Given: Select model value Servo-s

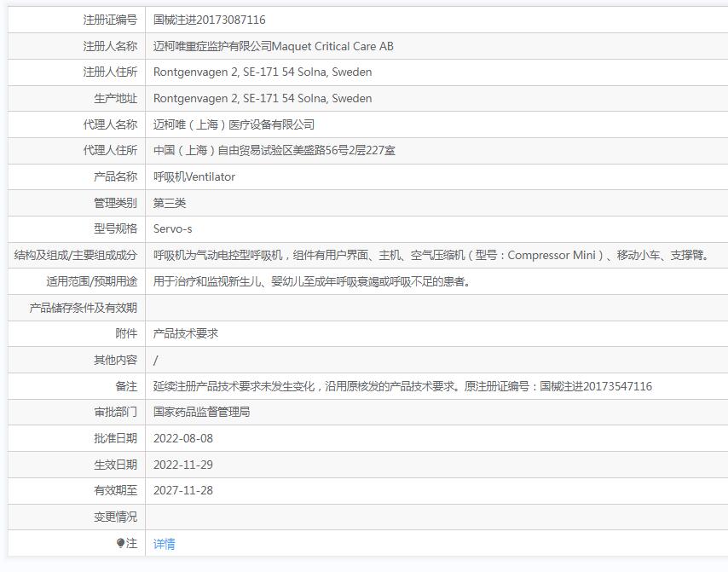Looking at the screenshot, I should [x=172, y=229].
